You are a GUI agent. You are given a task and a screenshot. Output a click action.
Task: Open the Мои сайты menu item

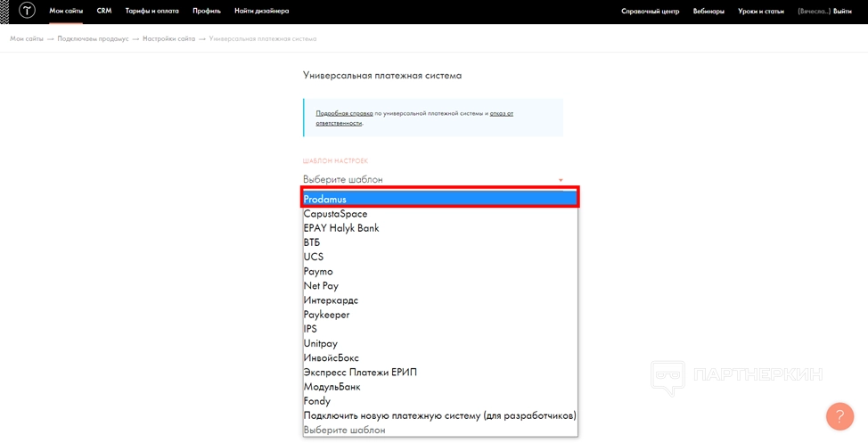point(66,11)
